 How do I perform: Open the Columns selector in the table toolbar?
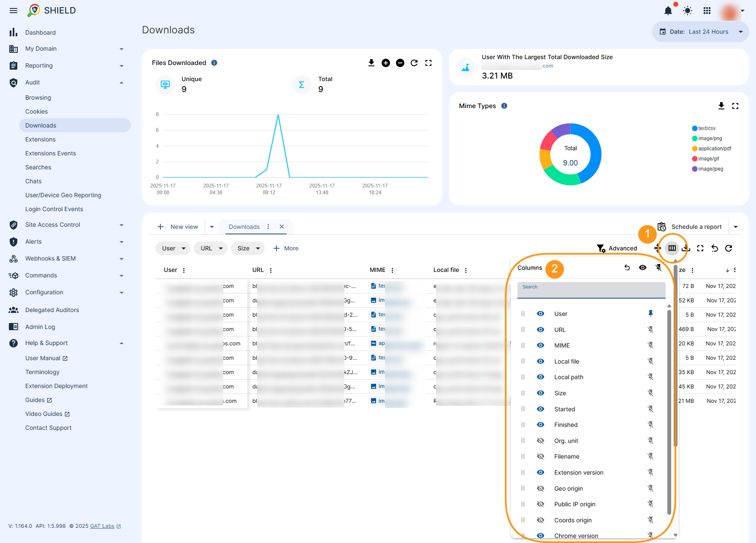tap(672, 248)
